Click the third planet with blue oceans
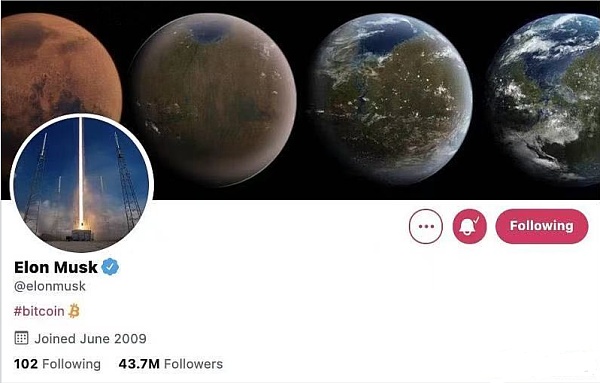Viewport: 600px width, 383px height. tap(392, 99)
